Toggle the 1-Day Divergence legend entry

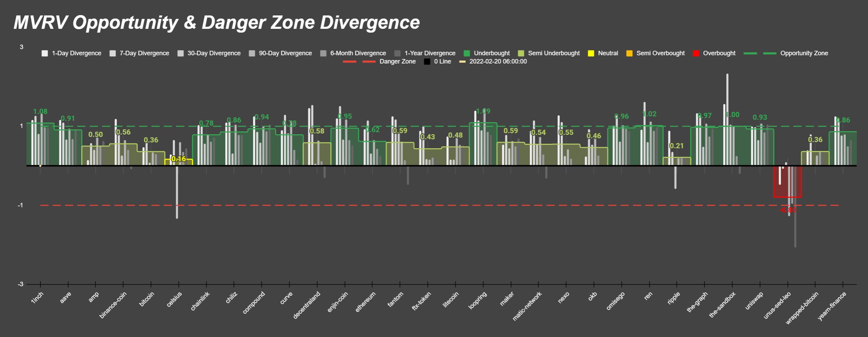(71, 53)
